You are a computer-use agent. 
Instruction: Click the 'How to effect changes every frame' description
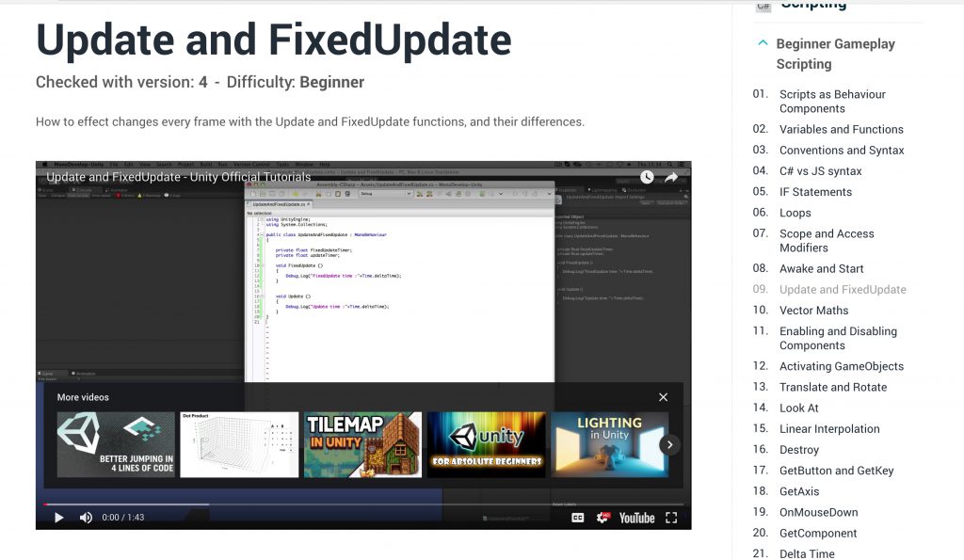click(310, 121)
